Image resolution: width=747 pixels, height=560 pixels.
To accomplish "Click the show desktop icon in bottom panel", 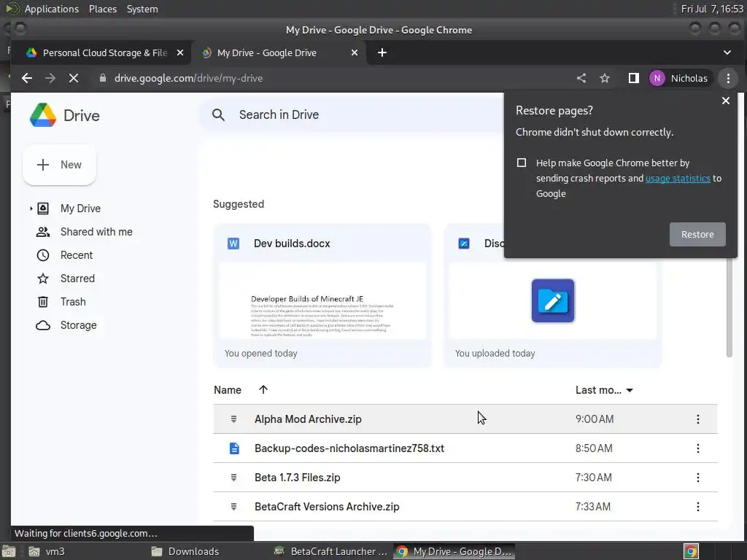I will [x=9, y=551].
